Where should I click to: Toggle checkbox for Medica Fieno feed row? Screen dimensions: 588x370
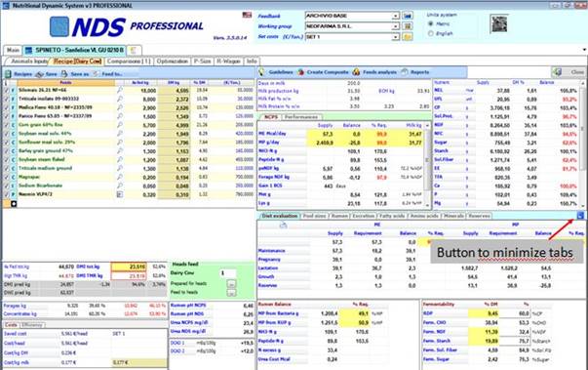6,107
